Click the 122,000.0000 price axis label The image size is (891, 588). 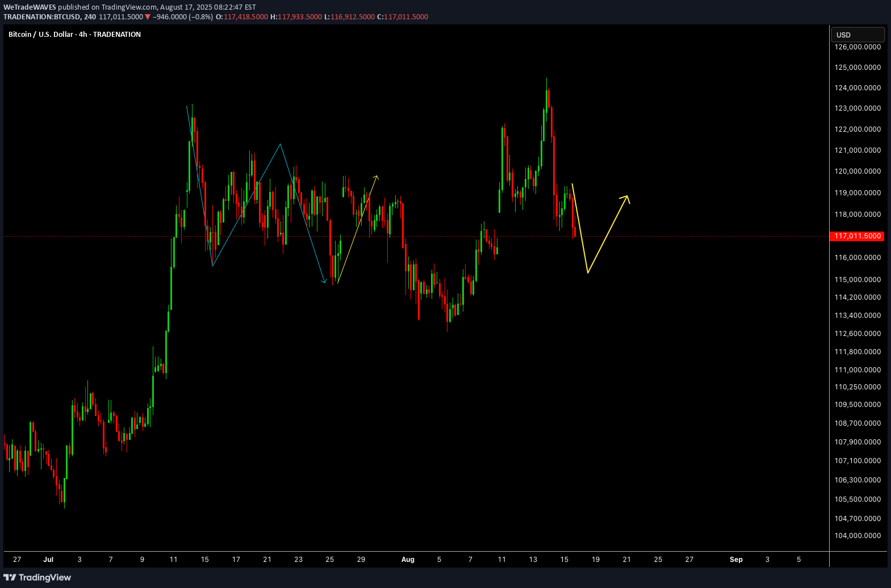[857, 129]
